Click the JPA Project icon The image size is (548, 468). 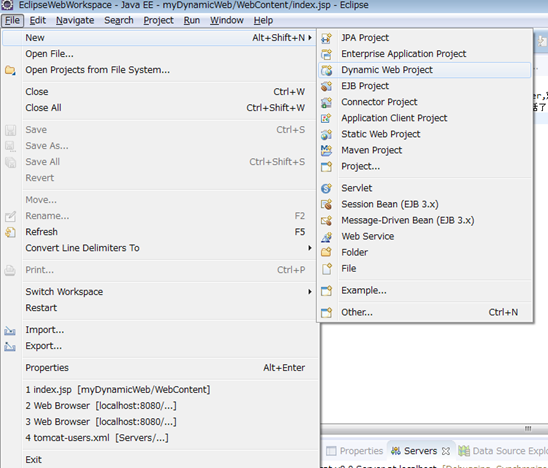pos(326,38)
